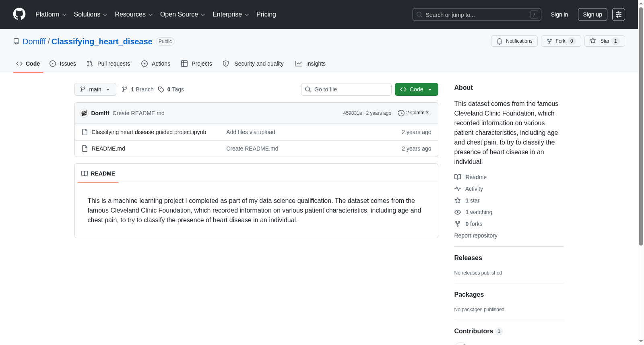Open the green Code clone dropdown
The image size is (644, 345).
(x=417, y=89)
